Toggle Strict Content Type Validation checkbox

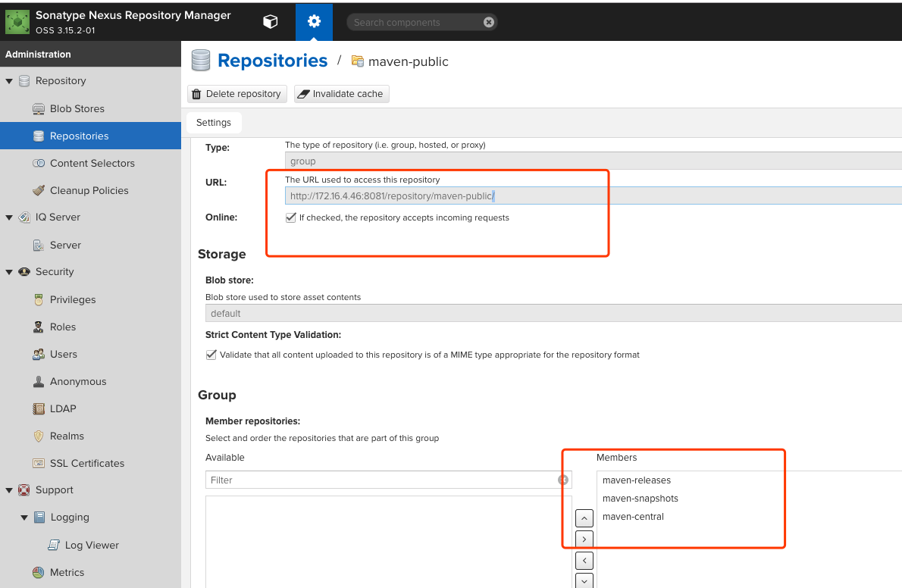pyautogui.click(x=211, y=355)
